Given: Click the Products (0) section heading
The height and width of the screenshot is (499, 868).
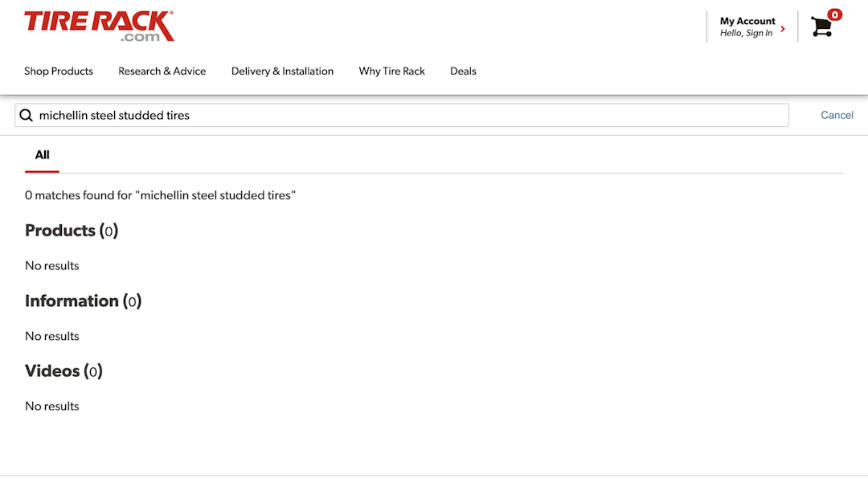Looking at the screenshot, I should (x=71, y=231).
